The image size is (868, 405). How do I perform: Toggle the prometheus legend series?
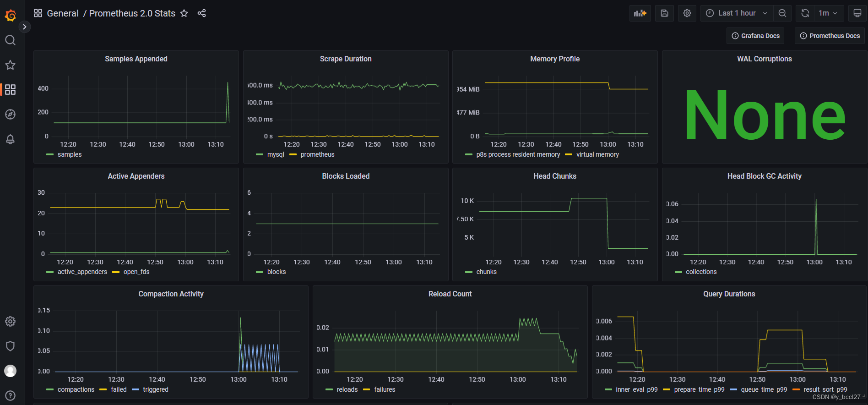317,154
